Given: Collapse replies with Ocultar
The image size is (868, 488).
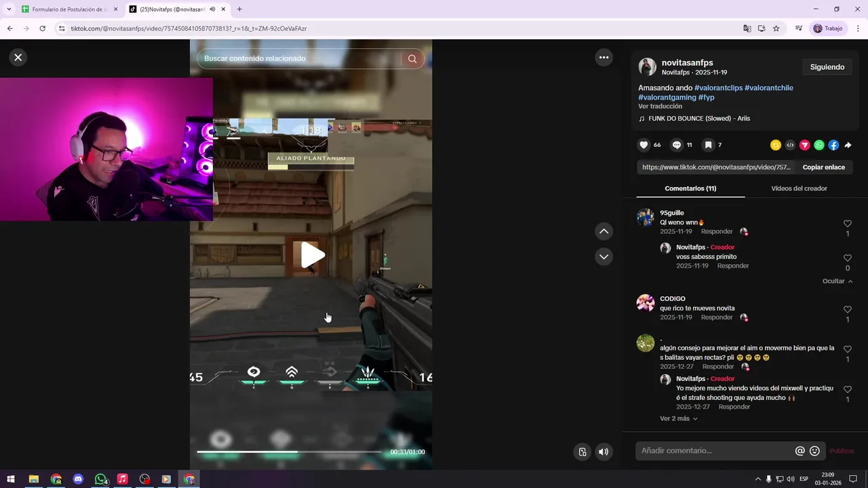Looking at the screenshot, I should click(x=837, y=281).
